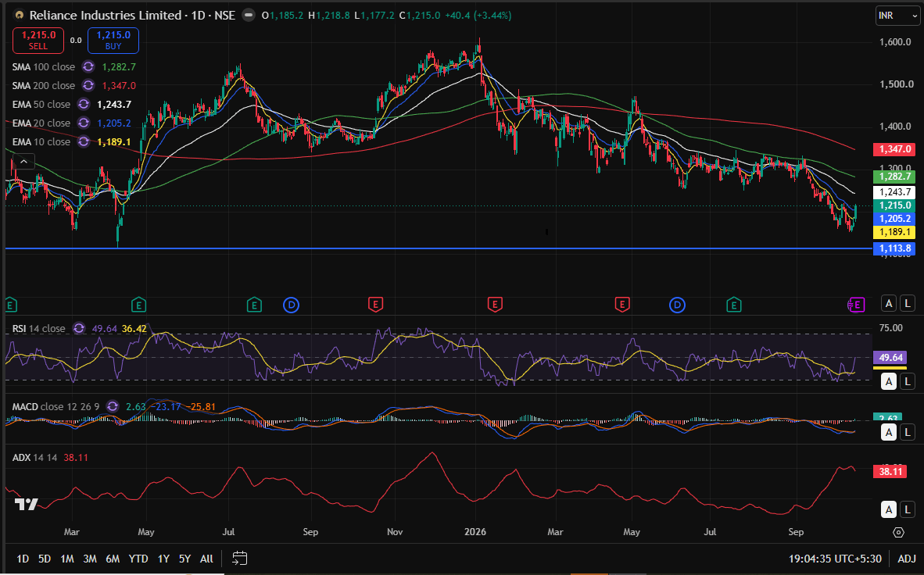Click blue 1,113.8 price axis label
Image resolution: width=924 pixels, height=575 pixels.
point(894,248)
